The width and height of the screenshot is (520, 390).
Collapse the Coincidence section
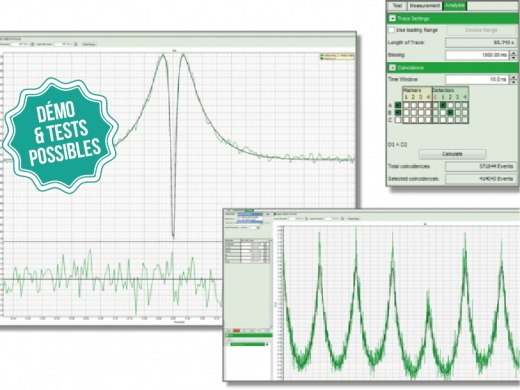392,68
